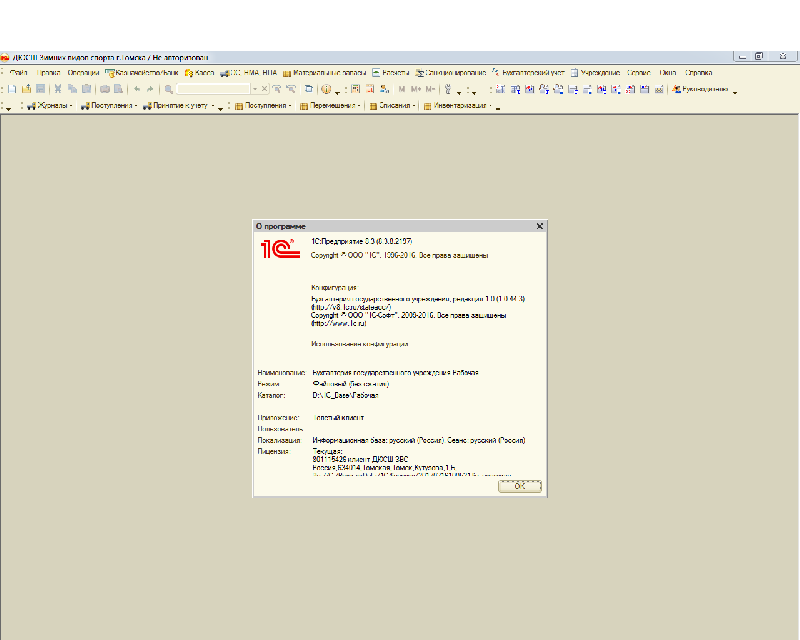Open the Материальные запасы menu
The height and width of the screenshot is (640, 800).
[324, 72]
